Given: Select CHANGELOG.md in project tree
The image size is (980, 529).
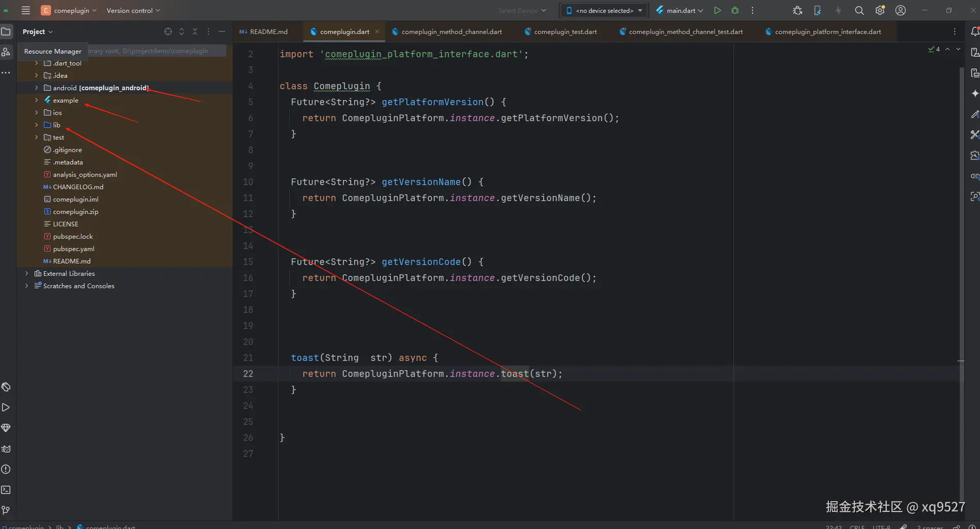Looking at the screenshot, I should click(x=77, y=187).
